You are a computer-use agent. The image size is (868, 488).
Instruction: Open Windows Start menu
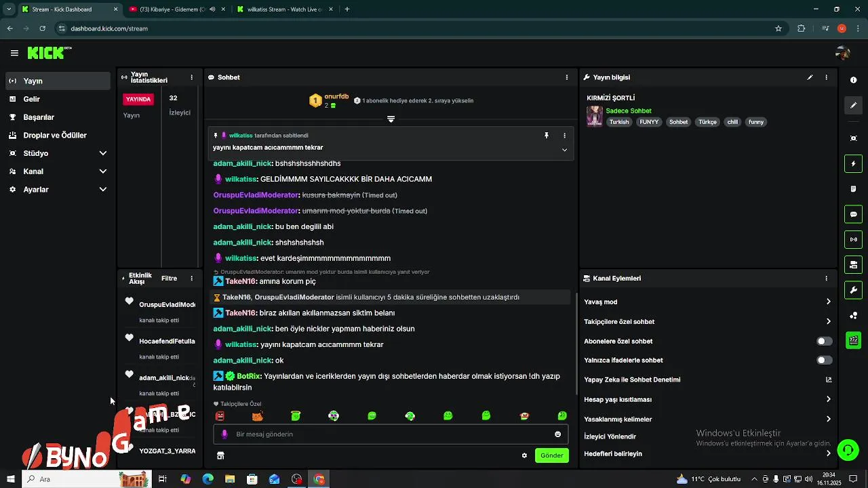click(12, 479)
